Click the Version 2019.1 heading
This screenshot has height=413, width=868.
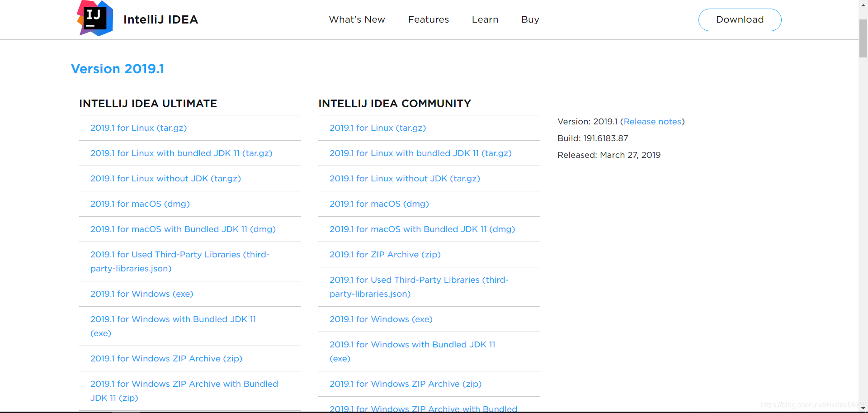118,69
